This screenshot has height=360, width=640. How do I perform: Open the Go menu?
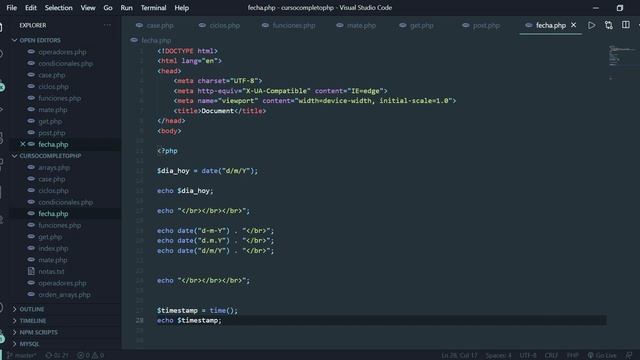[x=108, y=8]
